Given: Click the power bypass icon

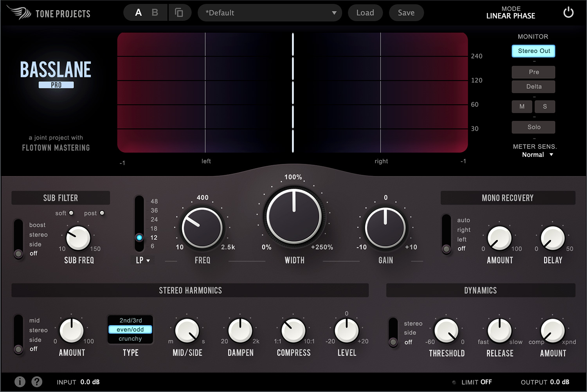Looking at the screenshot, I should coord(568,13).
